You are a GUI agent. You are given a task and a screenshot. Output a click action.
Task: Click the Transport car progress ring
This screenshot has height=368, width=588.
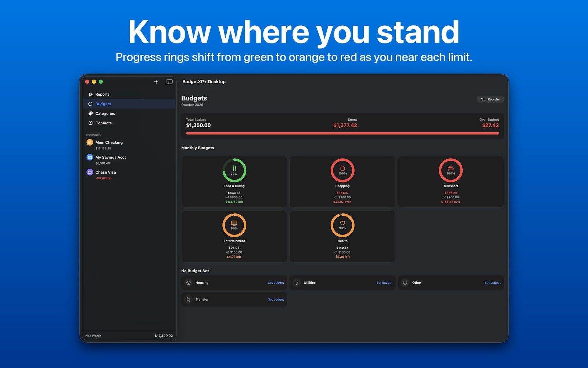click(x=451, y=170)
